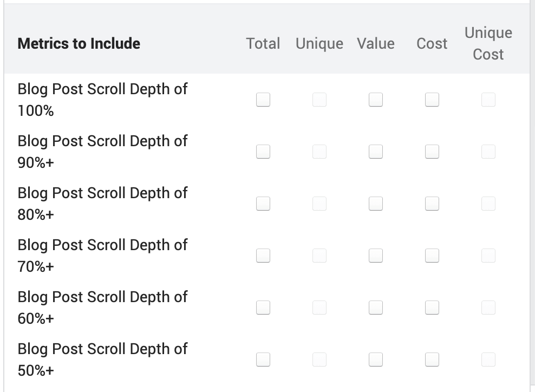Viewport: 535px width, 392px height.
Task: Check Cost for Scroll Depth of 100%
Action: (x=432, y=100)
